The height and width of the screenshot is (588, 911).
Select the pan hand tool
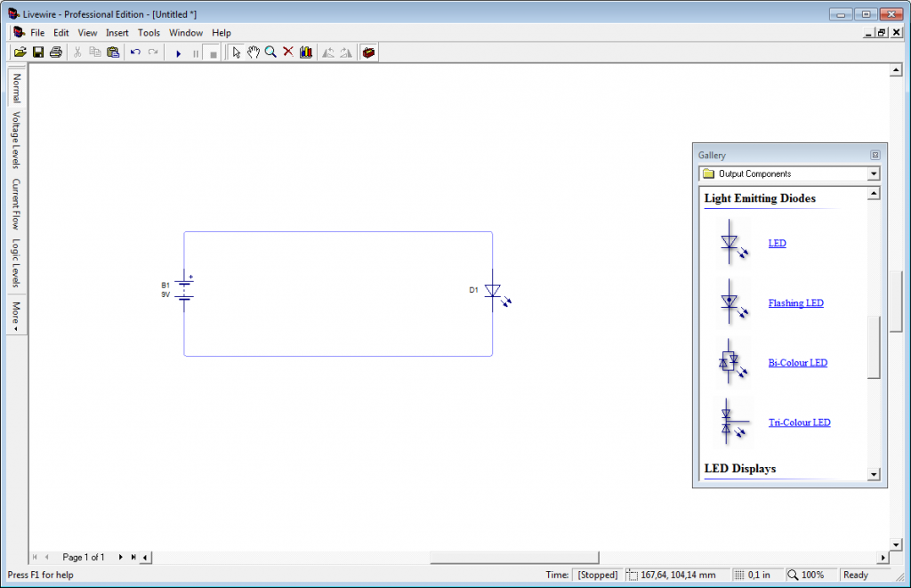pyautogui.click(x=253, y=52)
